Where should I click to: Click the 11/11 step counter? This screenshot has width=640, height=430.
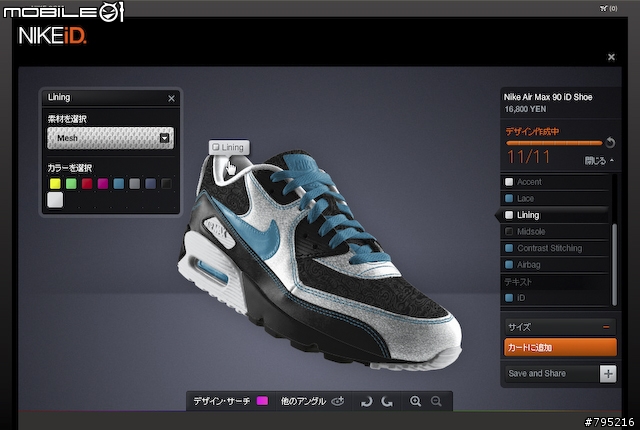[x=528, y=157]
